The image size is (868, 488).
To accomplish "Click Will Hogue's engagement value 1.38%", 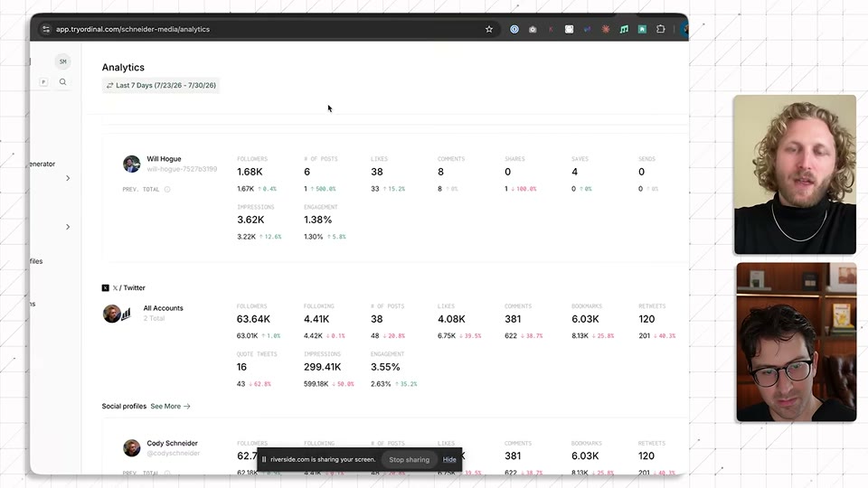I will pyautogui.click(x=317, y=220).
